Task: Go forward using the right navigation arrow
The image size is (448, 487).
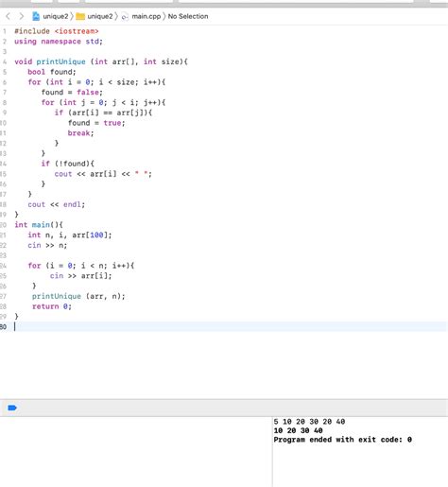Action: 22,16
